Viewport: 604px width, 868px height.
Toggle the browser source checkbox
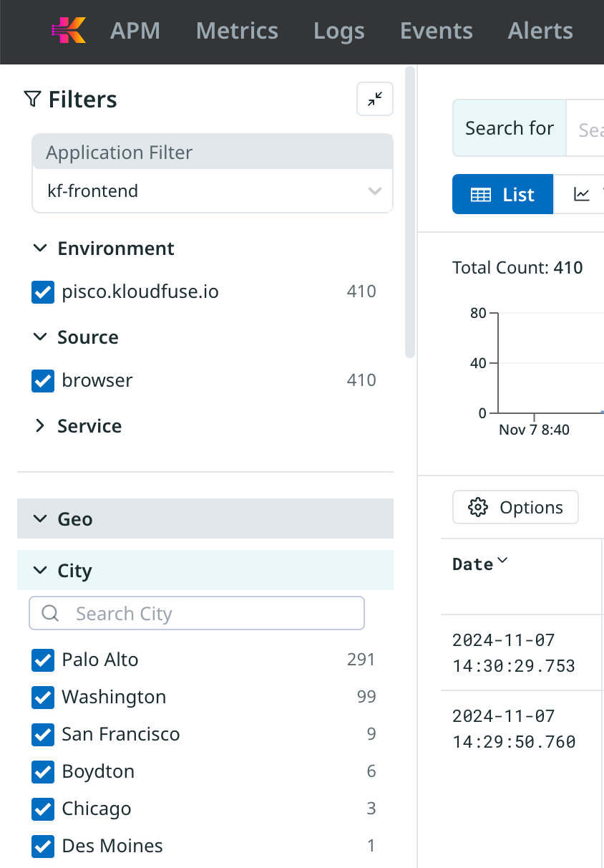click(44, 381)
